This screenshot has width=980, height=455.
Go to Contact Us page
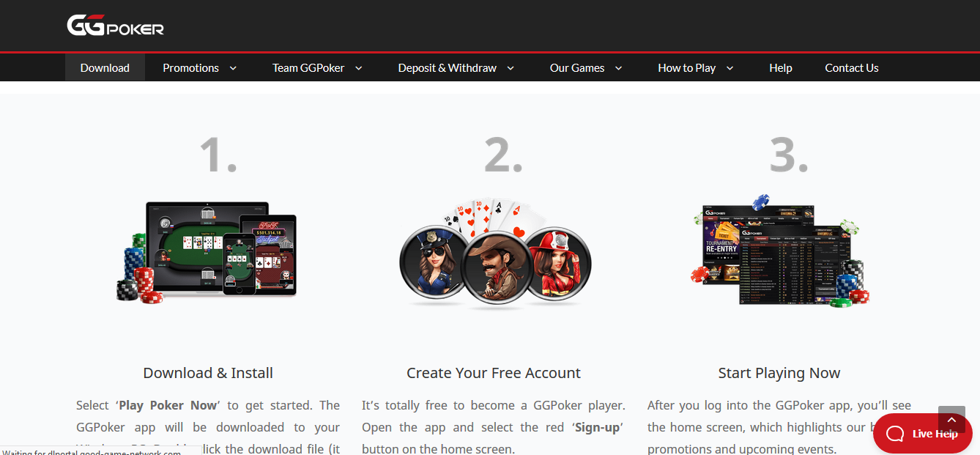(852, 67)
